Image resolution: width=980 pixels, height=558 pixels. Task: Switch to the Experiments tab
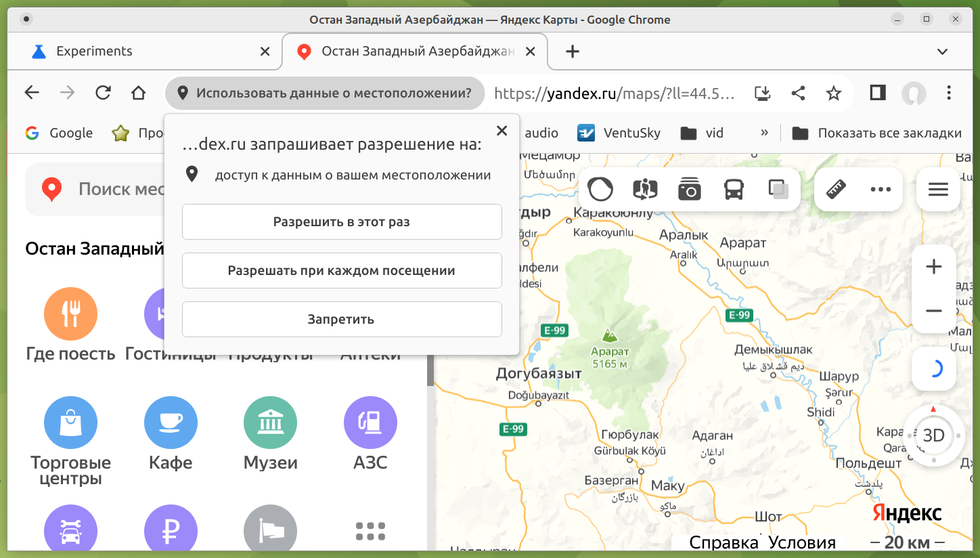pos(94,51)
